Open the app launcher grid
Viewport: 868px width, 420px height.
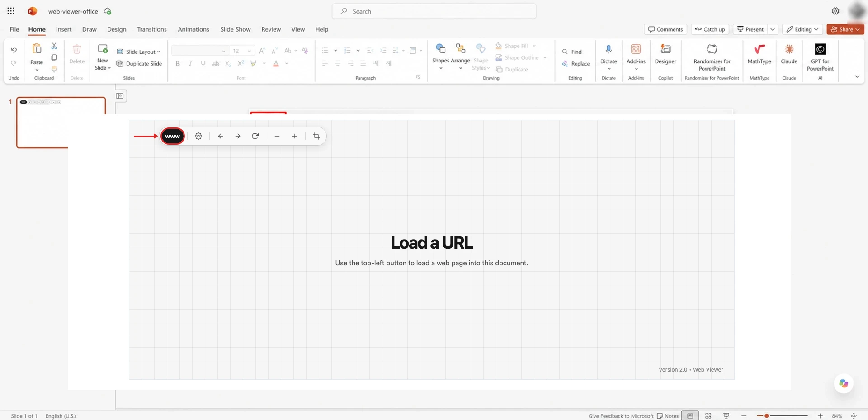11,11
